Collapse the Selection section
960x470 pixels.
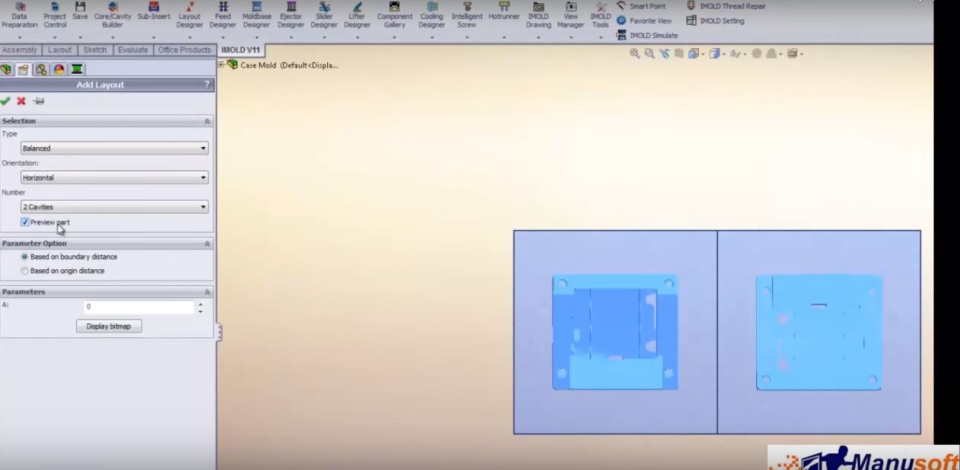tap(207, 121)
